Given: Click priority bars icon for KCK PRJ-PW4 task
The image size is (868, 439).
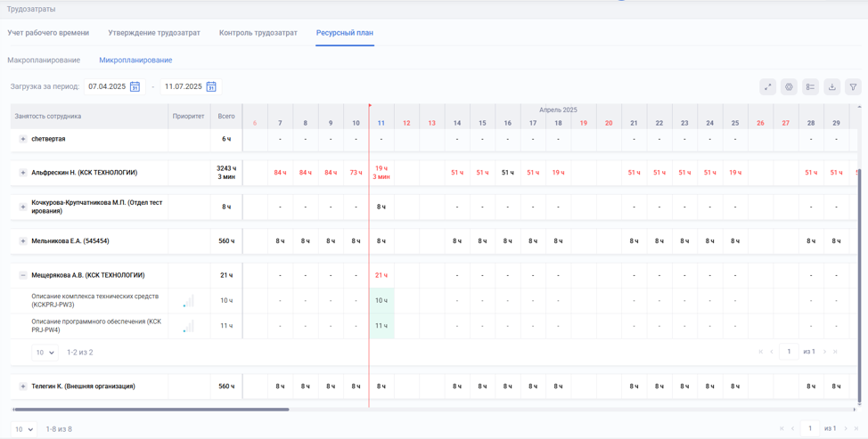Looking at the screenshot, I should 188,326.
